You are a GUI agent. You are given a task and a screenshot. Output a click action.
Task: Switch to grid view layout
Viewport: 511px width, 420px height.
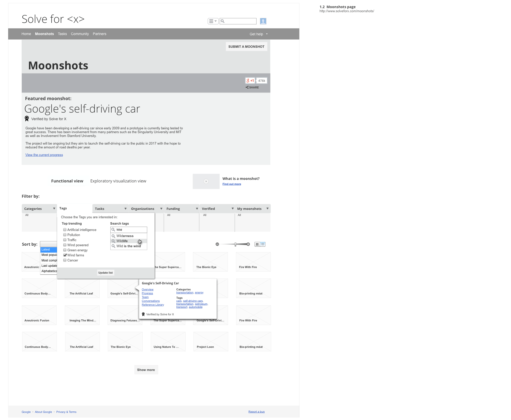258,244
